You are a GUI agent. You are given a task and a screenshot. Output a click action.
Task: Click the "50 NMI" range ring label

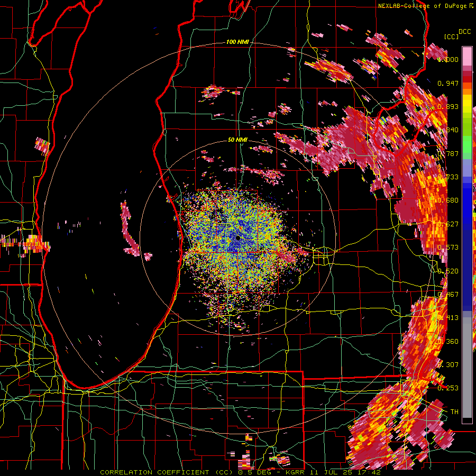pyautogui.click(x=237, y=140)
